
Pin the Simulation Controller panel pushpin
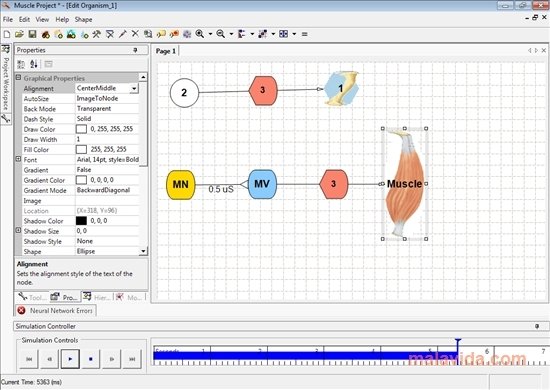click(537, 326)
